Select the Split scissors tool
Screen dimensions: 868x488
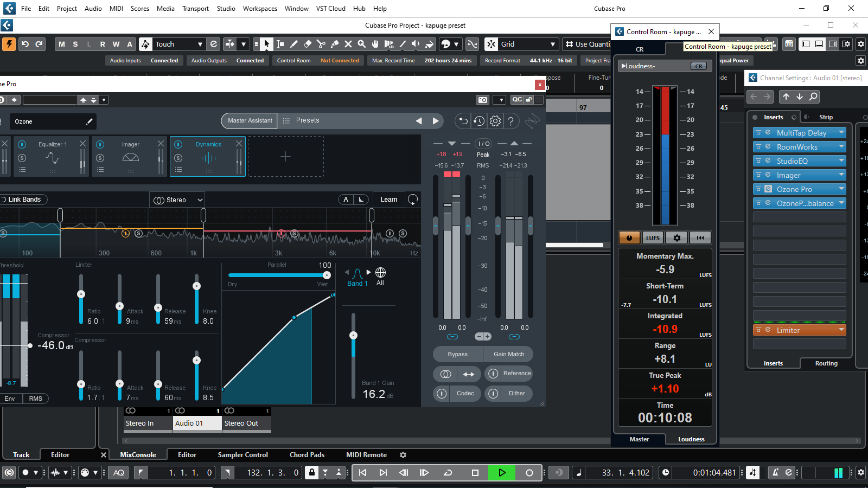click(x=321, y=44)
